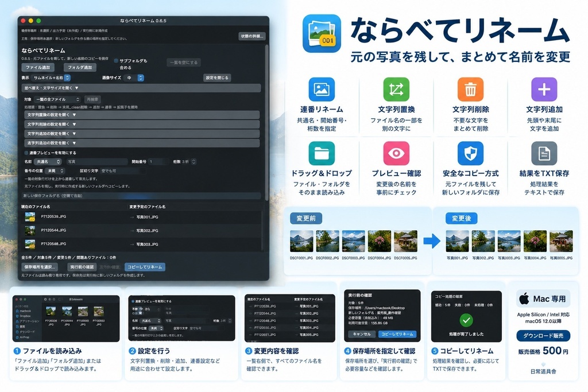Screen dimensions: 588x392
Task: Click the green checkmark above 処理が完了しました
Action: point(466,320)
